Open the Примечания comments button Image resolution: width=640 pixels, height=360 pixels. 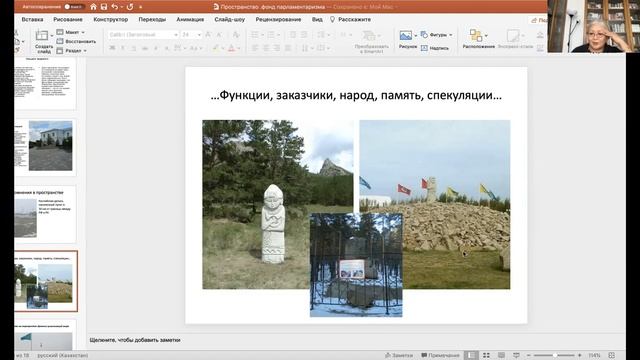(440, 355)
